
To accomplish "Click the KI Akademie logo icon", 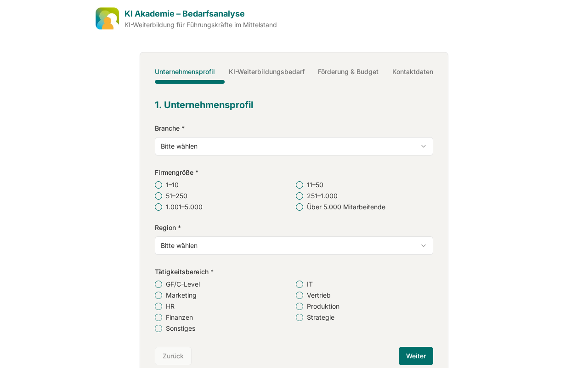I will click(x=107, y=18).
